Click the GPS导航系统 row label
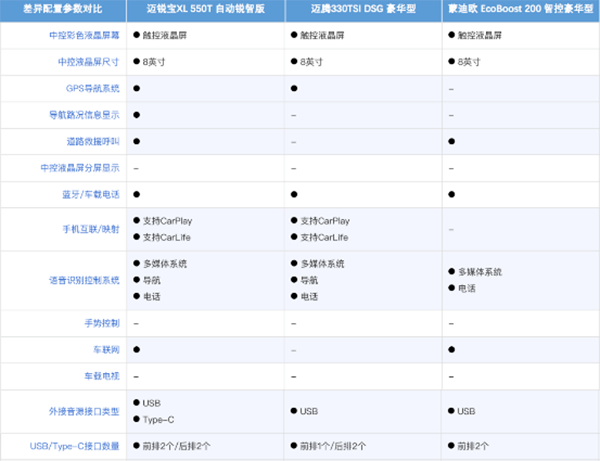600x461 pixels. (93, 88)
